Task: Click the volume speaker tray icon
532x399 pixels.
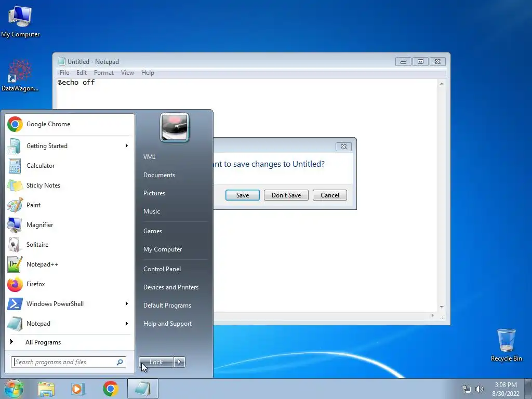Action: click(479, 389)
